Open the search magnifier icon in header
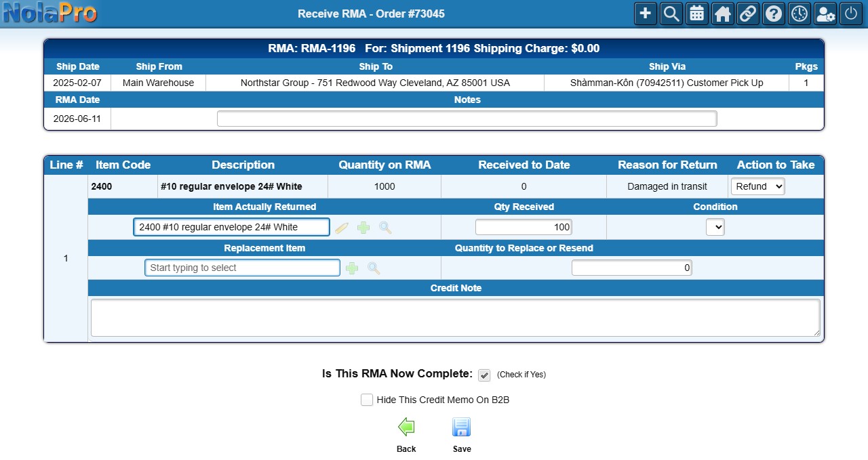Viewport: 868px width, 460px height. [x=671, y=14]
